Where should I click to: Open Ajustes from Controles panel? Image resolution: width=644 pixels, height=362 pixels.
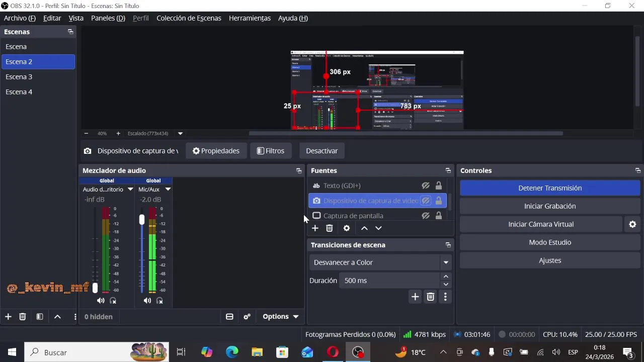(550, 260)
